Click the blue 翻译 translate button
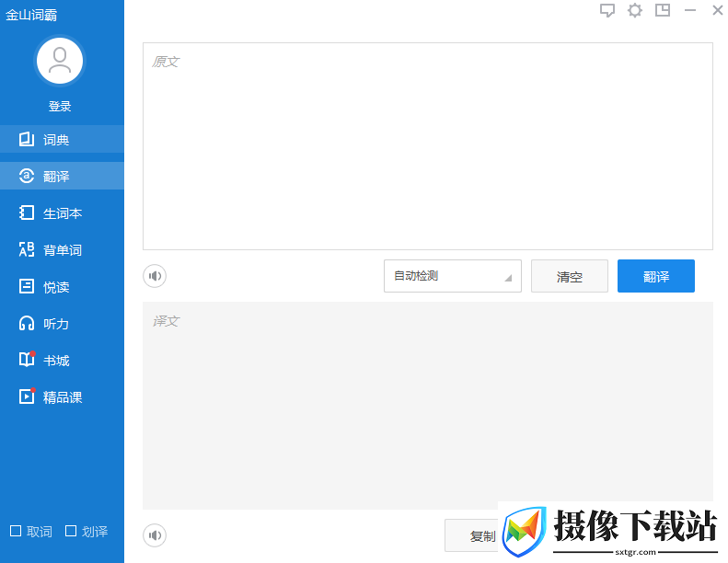728x563 pixels. tap(656, 276)
